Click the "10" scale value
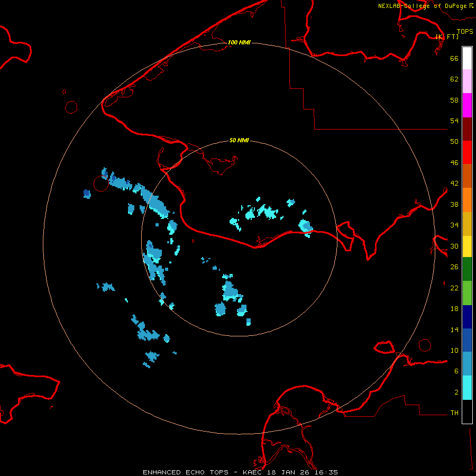Screen dimensions: 476x476 (454, 350)
